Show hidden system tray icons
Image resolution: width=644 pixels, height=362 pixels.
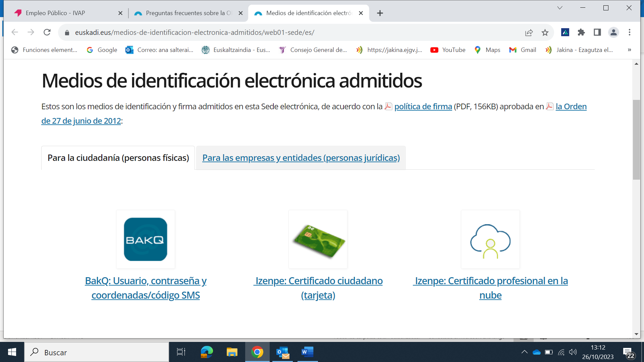(x=524, y=352)
